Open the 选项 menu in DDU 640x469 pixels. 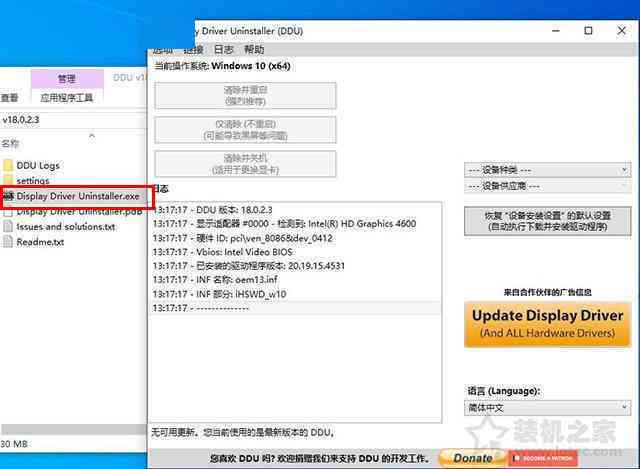[163, 50]
